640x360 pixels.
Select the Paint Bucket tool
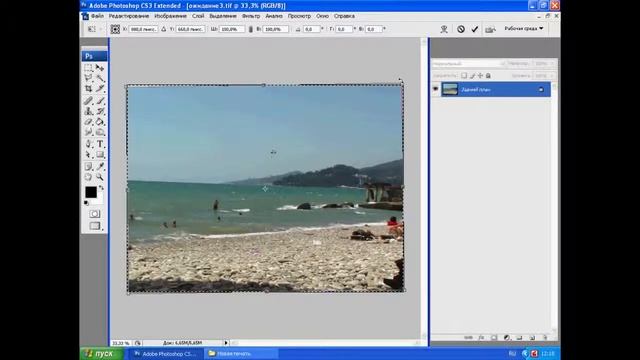pyautogui.click(x=100, y=122)
